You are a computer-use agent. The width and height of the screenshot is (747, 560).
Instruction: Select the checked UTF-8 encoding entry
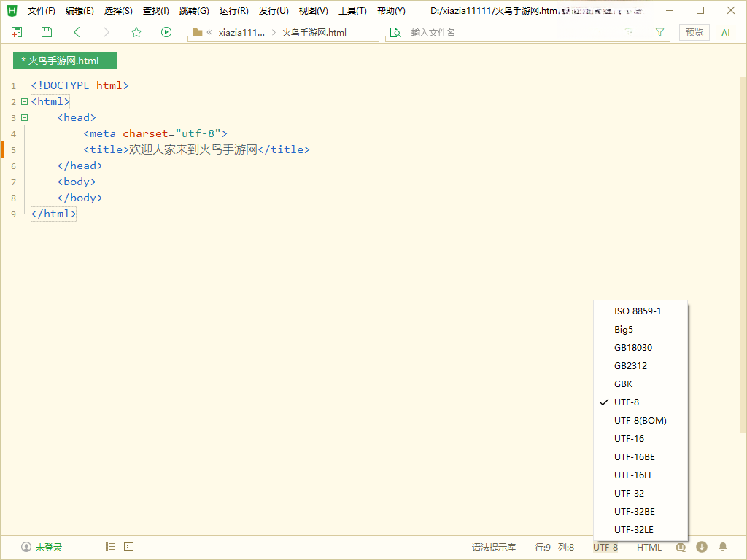pyautogui.click(x=640, y=402)
